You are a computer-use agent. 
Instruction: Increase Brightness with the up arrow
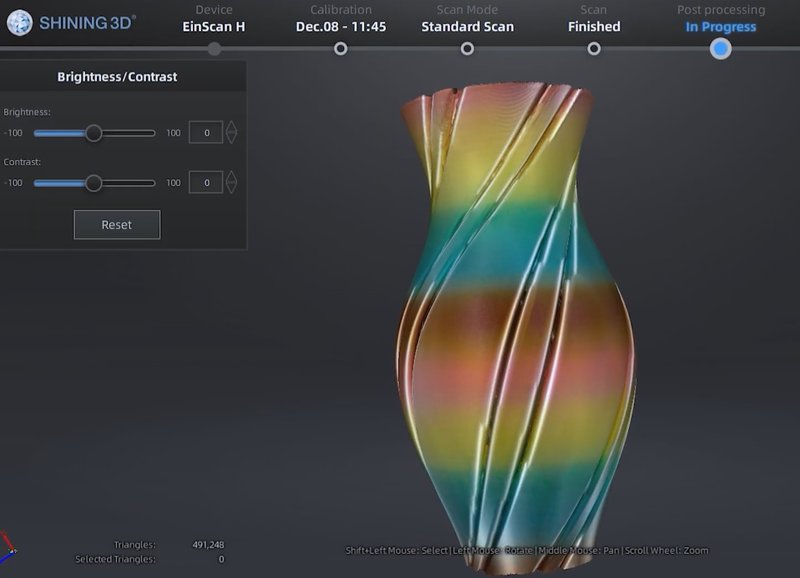tap(232, 126)
